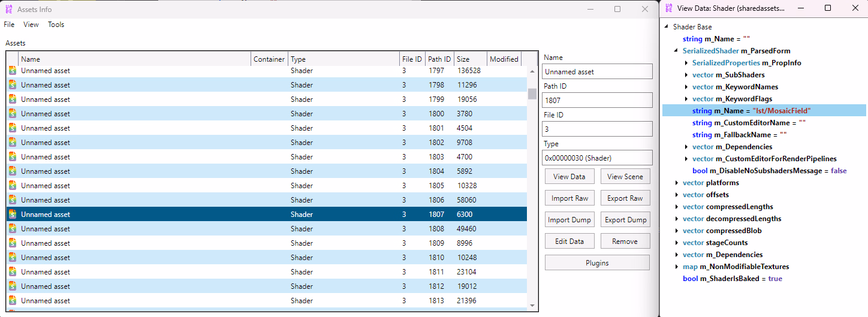Click the shader icon in the 1810 row
This screenshot has height=317, width=868.
pyautogui.click(x=13, y=258)
